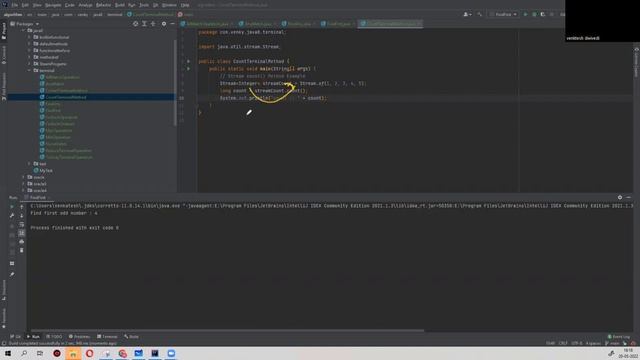The height and width of the screenshot is (360, 640).
Task: Open Run panel settings gear
Action: click(620, 197)
